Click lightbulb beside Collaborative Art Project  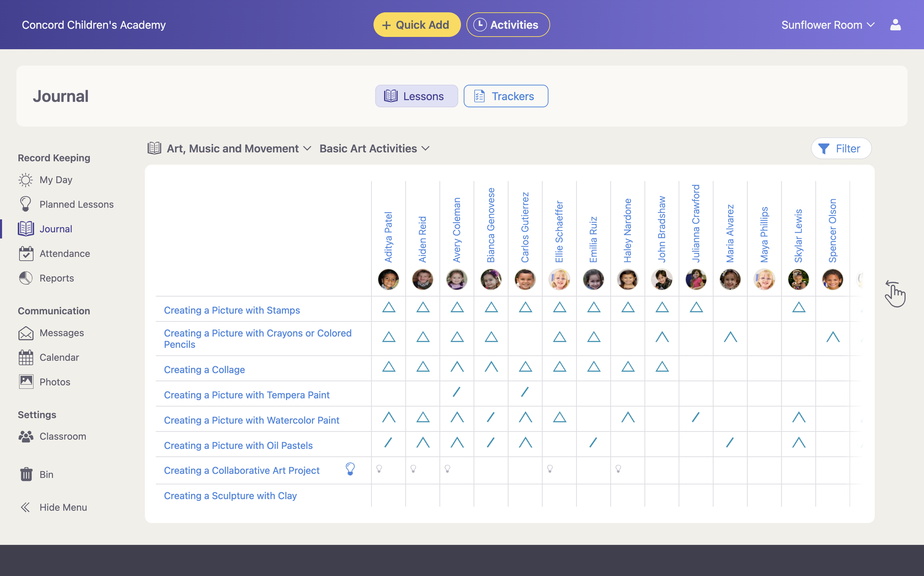(x=350, y=468)
